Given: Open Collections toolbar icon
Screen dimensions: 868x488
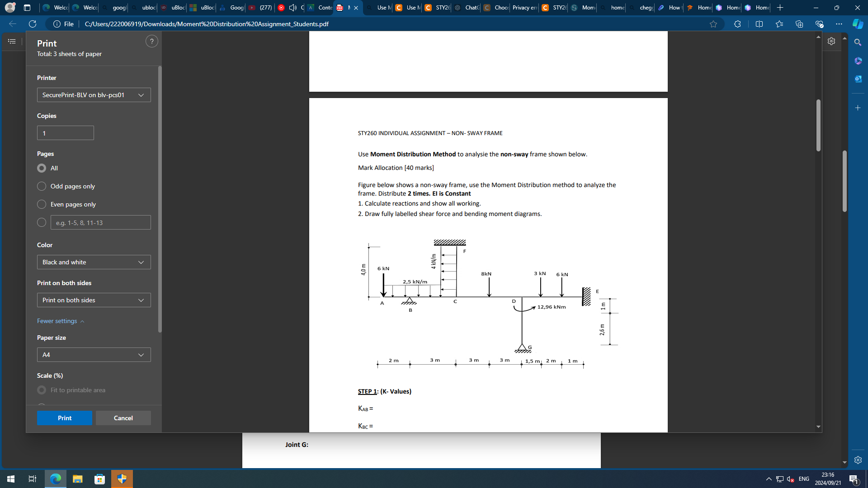Looking at the screenshot, I should [799, 24].
